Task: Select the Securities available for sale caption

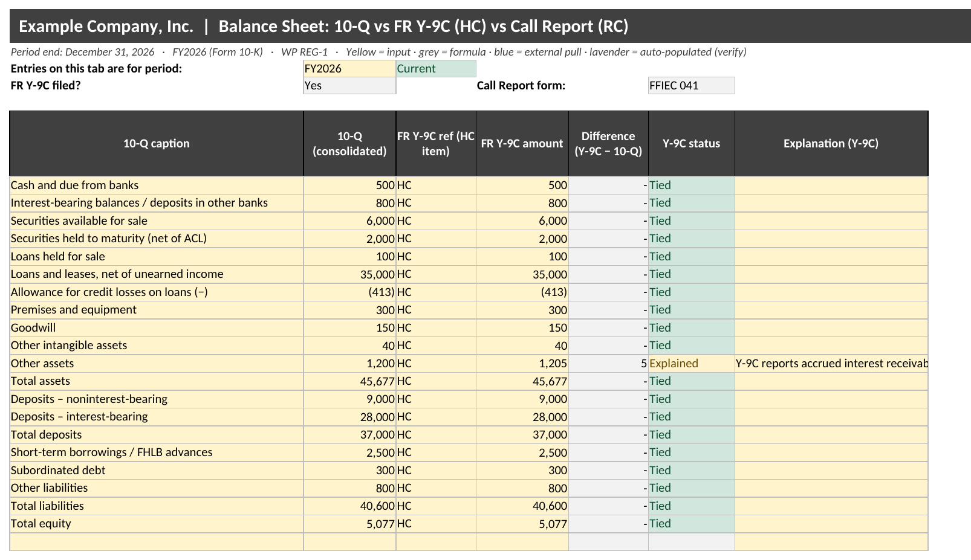Action: click(x=157, y=221)
